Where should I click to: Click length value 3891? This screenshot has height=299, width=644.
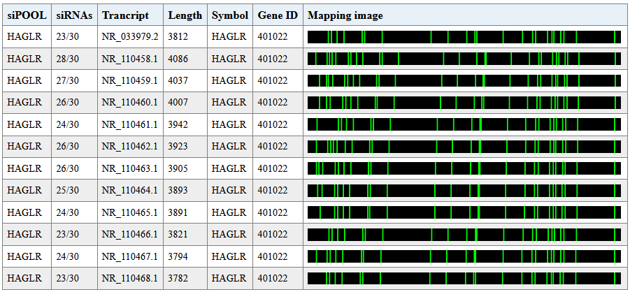click(x=178, y=212)
